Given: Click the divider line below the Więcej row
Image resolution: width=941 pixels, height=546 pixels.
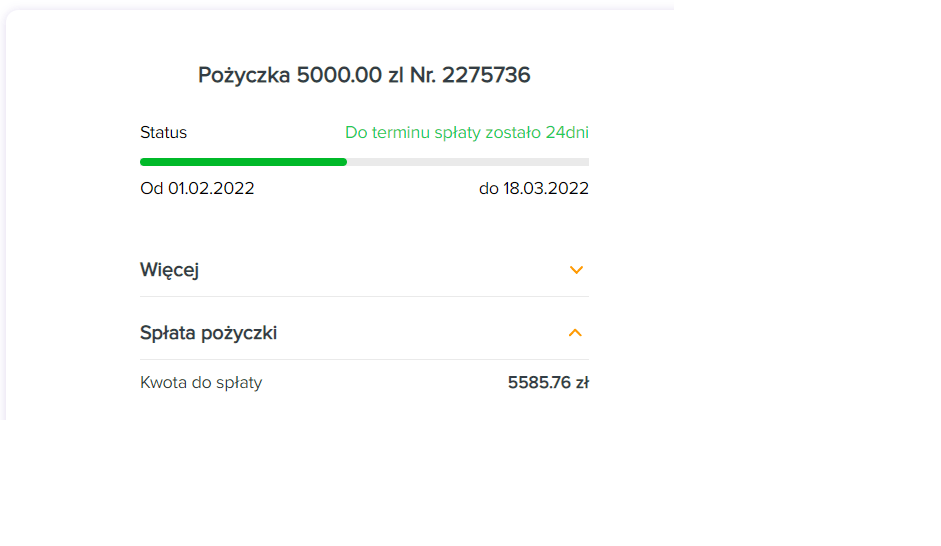Looking at the screenshot, I should (x=364, y=296).
